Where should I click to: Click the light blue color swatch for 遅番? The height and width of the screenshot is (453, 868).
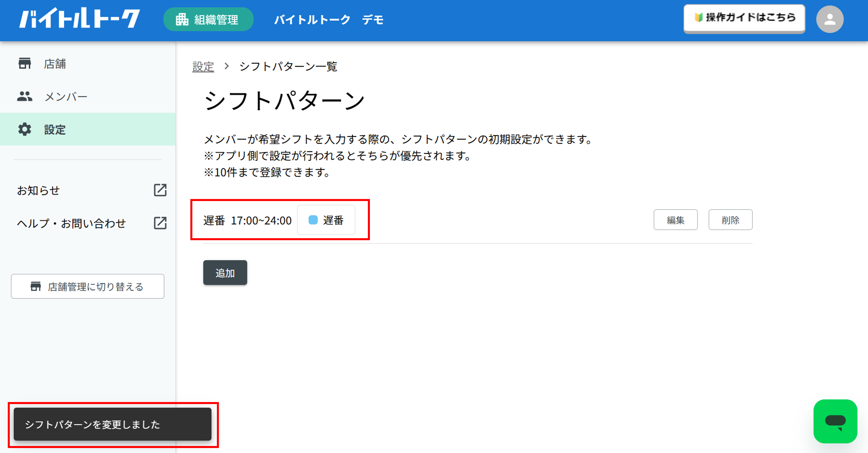(x=313, y=220)
